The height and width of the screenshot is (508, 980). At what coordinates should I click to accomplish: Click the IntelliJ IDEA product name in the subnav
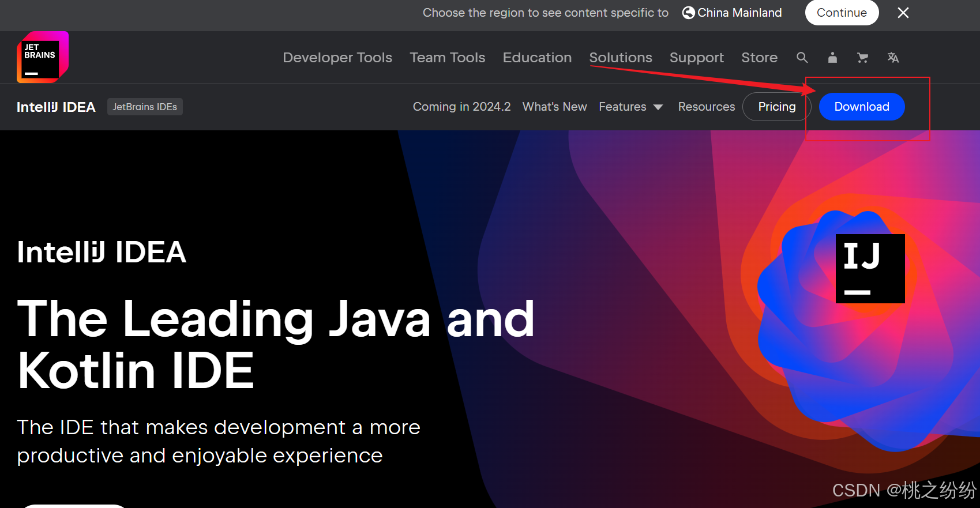tap(56, 107)
